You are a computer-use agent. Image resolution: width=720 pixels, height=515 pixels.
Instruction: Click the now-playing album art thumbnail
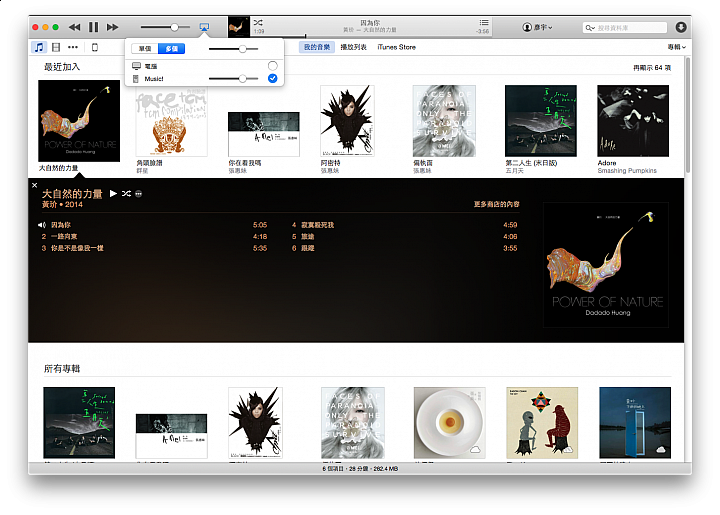click(239, 27)
